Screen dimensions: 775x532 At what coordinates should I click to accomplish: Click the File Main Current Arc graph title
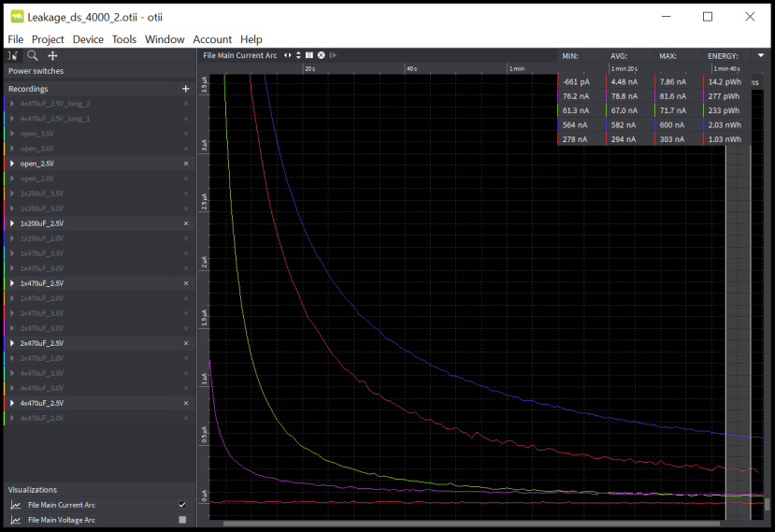[x=239, y=55]
